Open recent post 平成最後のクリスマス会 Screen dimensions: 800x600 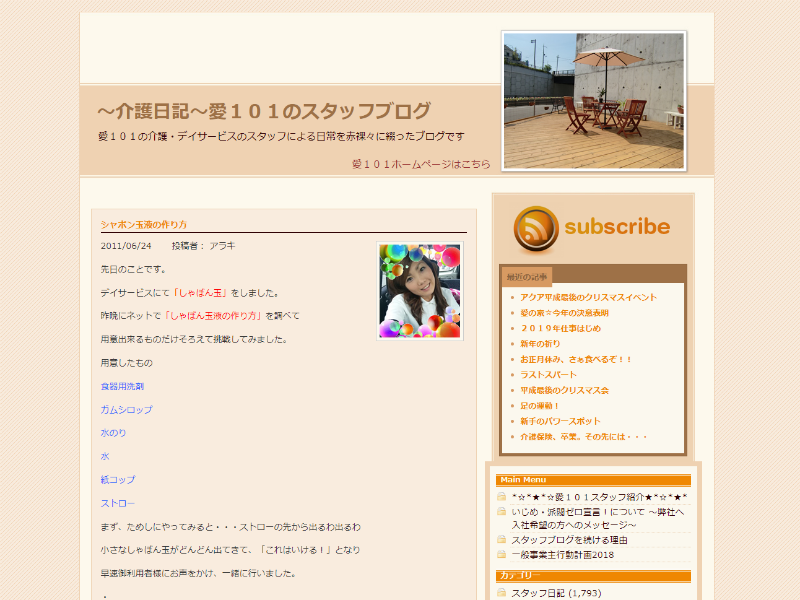pos(564,390)
